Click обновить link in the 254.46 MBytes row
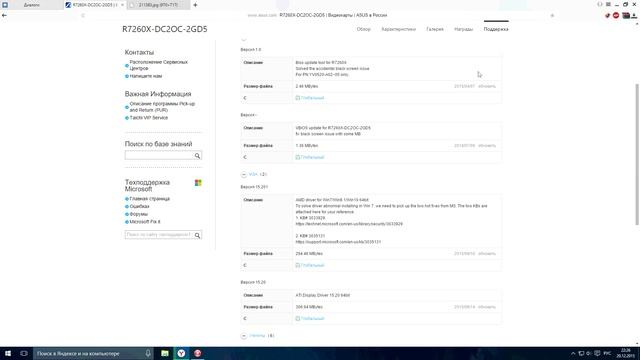The width and height of the screenshot is (640, 360). coord(487,253)
